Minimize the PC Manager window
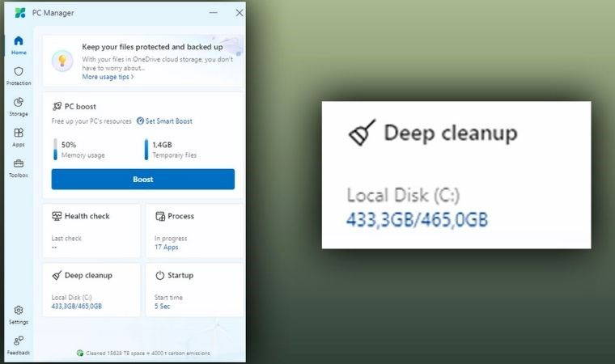 tap(214, 13)
